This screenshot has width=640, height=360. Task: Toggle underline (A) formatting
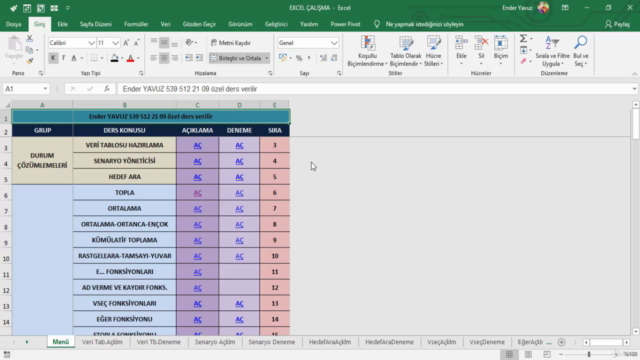tap(74, 58)
